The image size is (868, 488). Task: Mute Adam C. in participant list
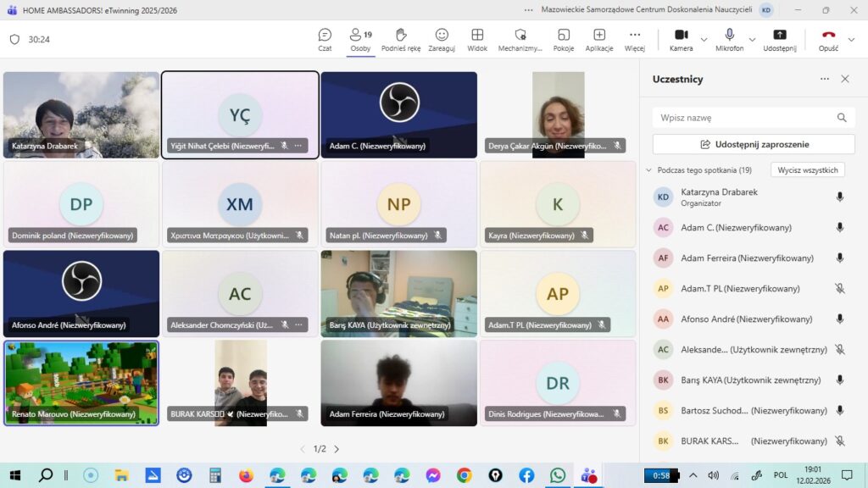coord(840,227)
